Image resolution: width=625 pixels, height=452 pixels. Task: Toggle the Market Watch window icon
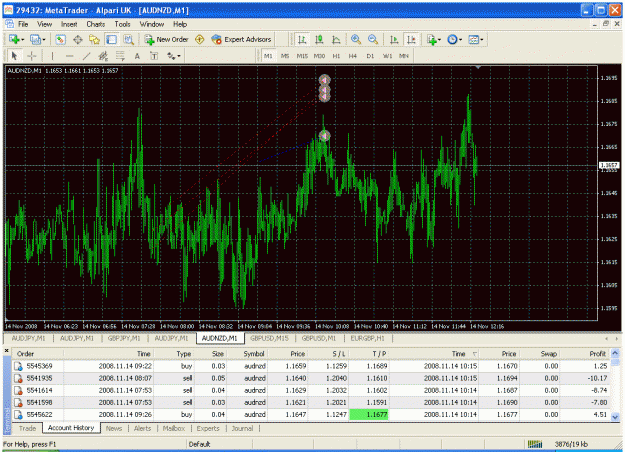[x=60, y=39]
